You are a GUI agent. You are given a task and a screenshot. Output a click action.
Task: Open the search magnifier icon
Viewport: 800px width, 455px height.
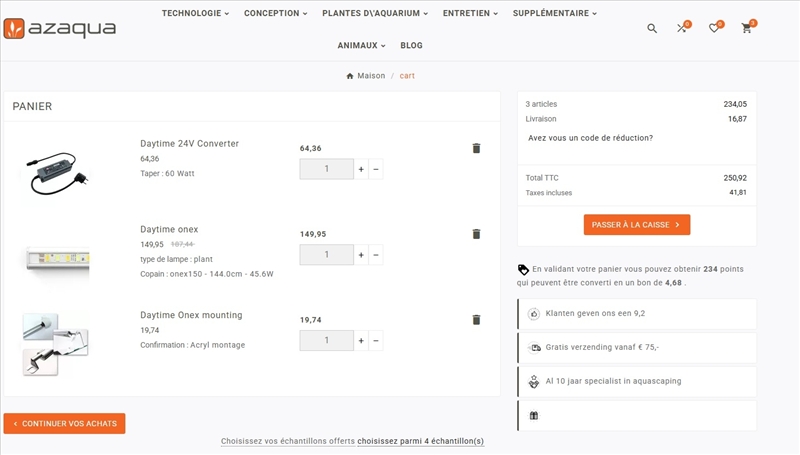pyautogui.click(x=652, y=29)
